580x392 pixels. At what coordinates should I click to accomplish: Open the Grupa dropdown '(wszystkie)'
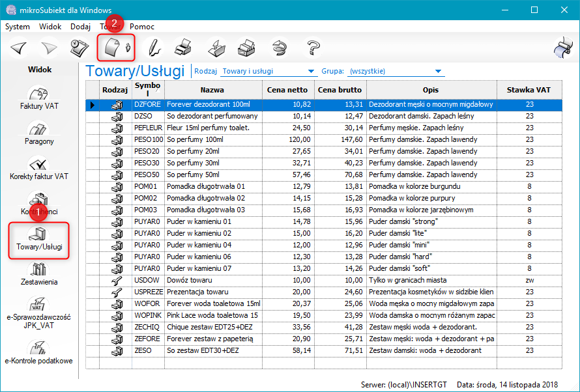(396, 72)
